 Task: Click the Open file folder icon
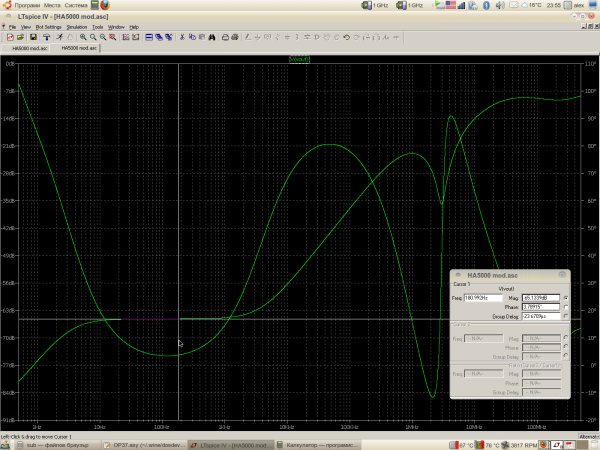[x=20, y=37]
